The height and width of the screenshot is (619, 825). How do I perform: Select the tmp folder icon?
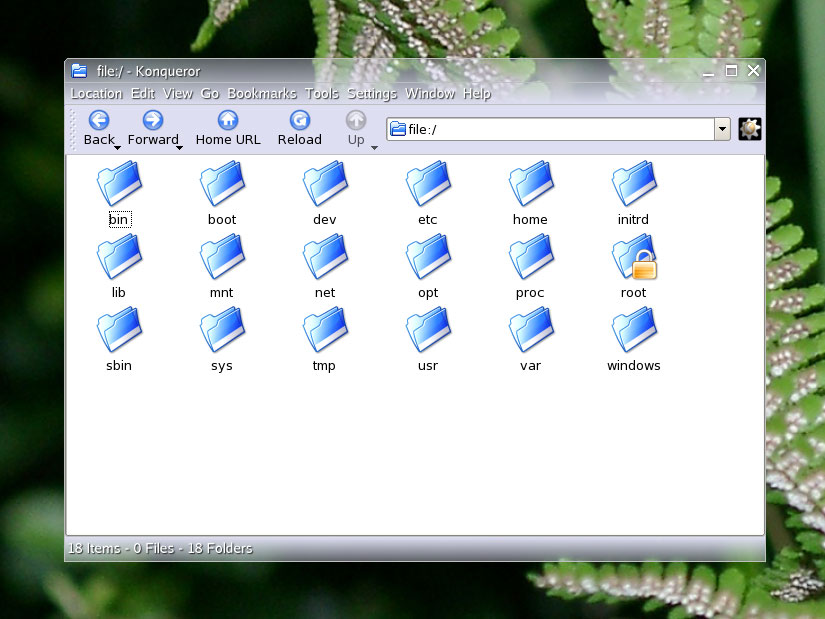(x=325, y=330)
